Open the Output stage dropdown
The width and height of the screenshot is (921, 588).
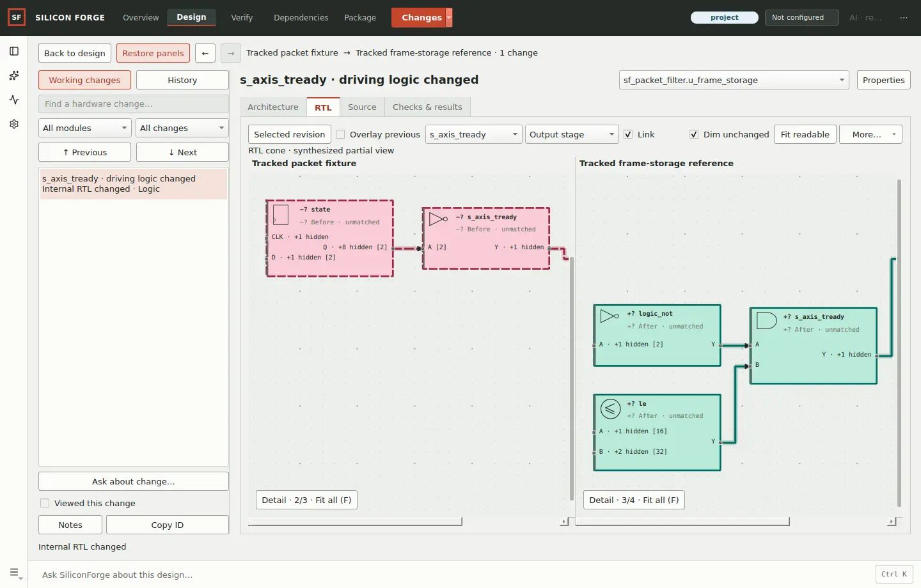pyautogui.click(x=572, y=134)
